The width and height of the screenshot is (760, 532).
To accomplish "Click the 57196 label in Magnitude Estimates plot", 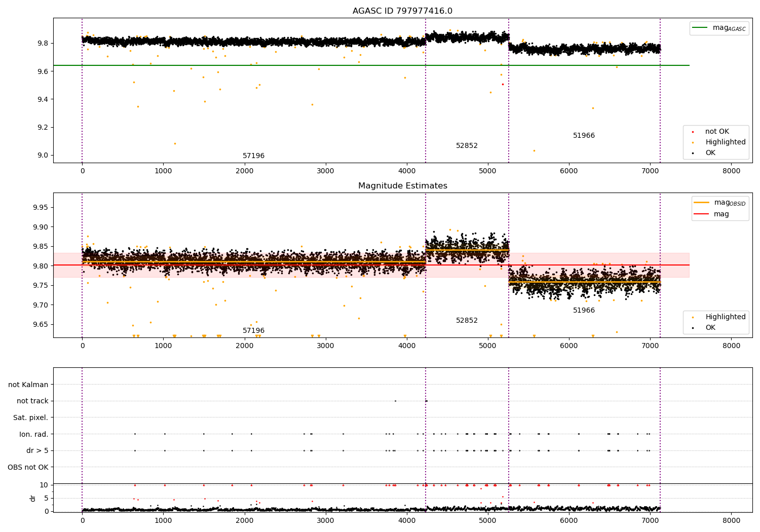I will [x=253, y=331].
